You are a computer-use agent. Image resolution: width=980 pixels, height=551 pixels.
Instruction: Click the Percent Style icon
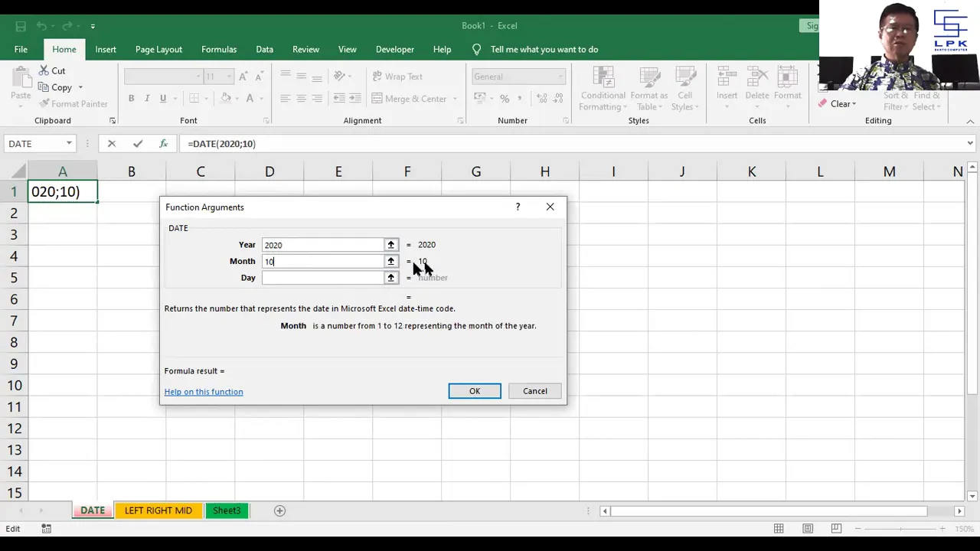(504, 99)
